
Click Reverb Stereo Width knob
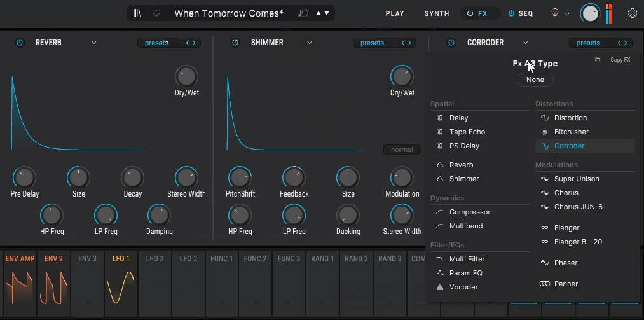186,178
